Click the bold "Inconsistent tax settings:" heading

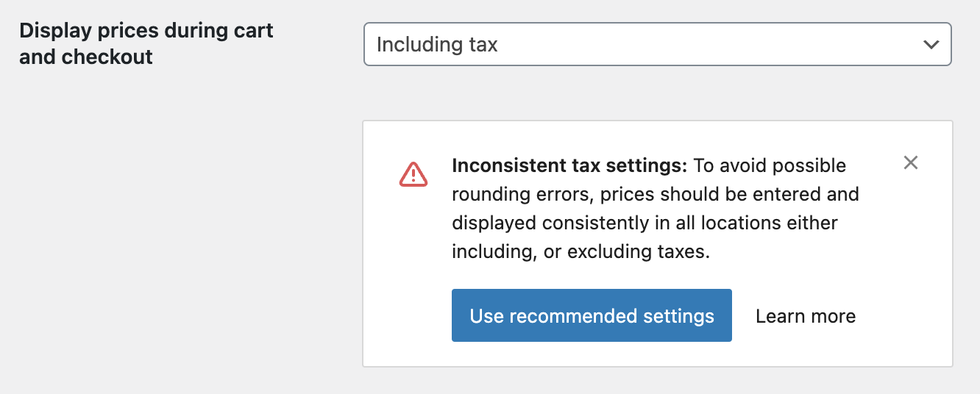tap(569, 165)
